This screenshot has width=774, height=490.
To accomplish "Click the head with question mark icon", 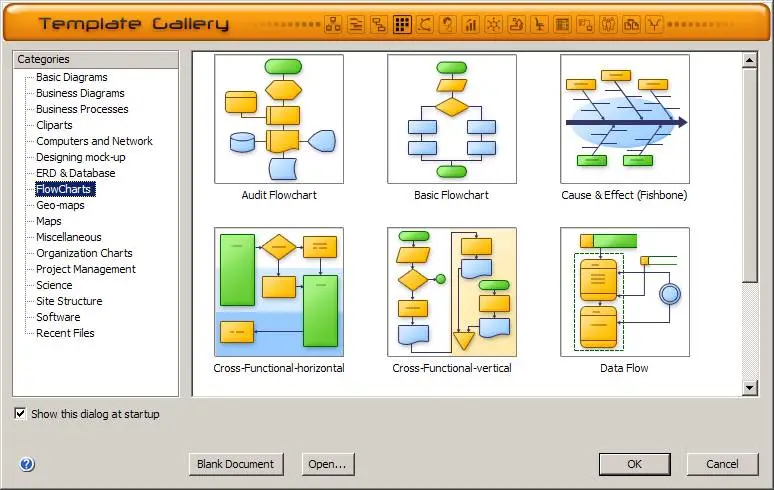I will coord(448,24).
